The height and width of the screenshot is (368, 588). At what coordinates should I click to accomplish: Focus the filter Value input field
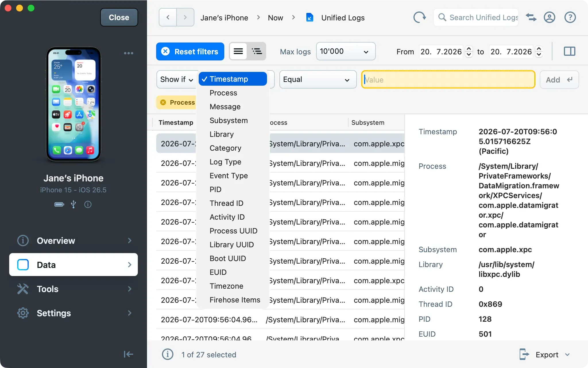[448, 80]
